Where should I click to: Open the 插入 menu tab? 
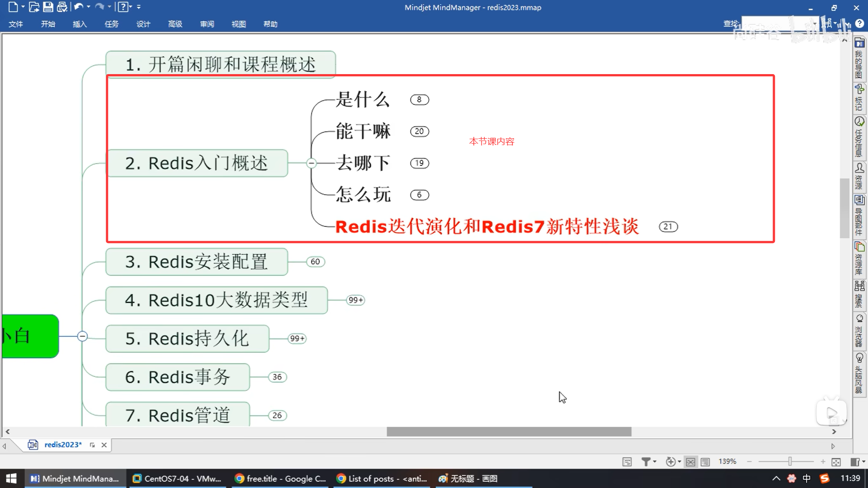pyautogui.click(x=80, y=24)
